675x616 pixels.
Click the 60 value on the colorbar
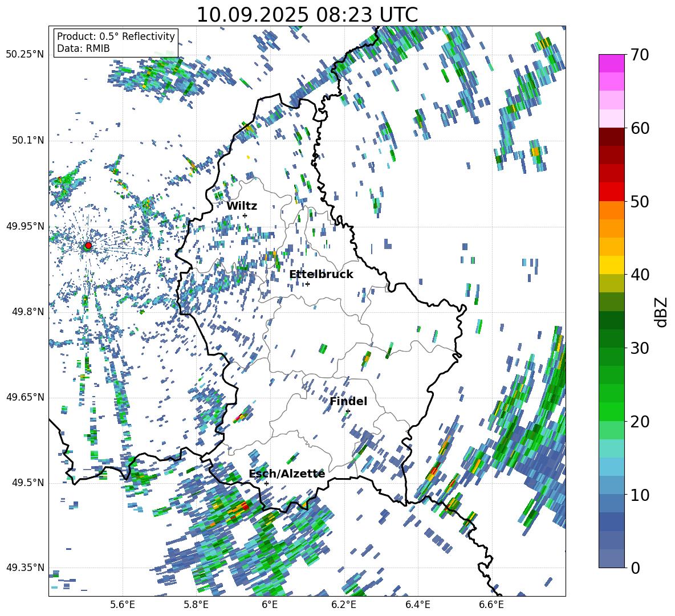pyautogui.click(x=640, y=128)
